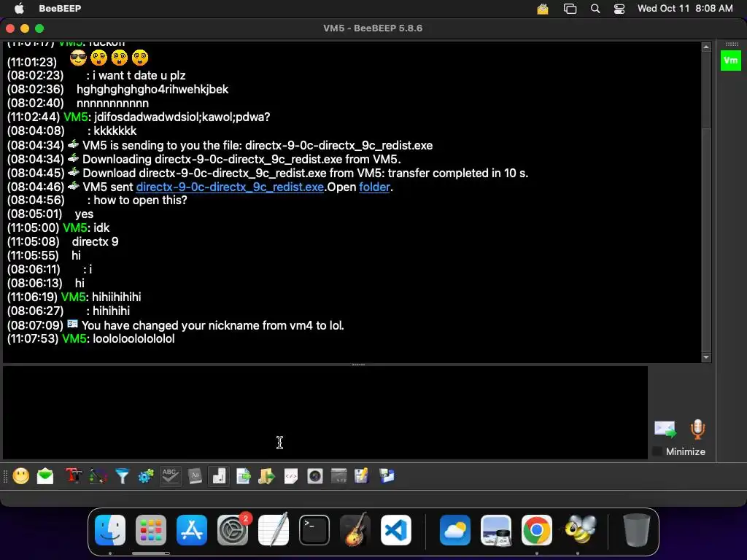Click the 'loolololololol' message from VM5
The height and width of the screenshot is (560, 747).
[133, 339]
